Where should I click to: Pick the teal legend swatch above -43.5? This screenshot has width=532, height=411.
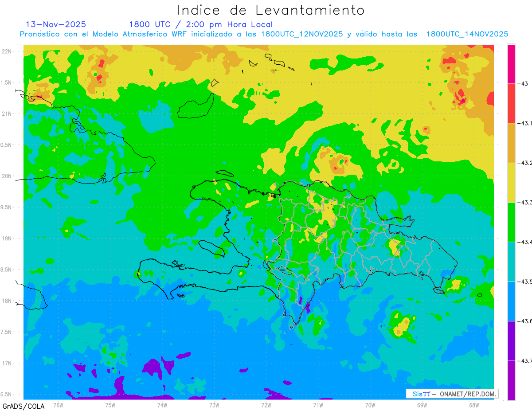point(511,262)
